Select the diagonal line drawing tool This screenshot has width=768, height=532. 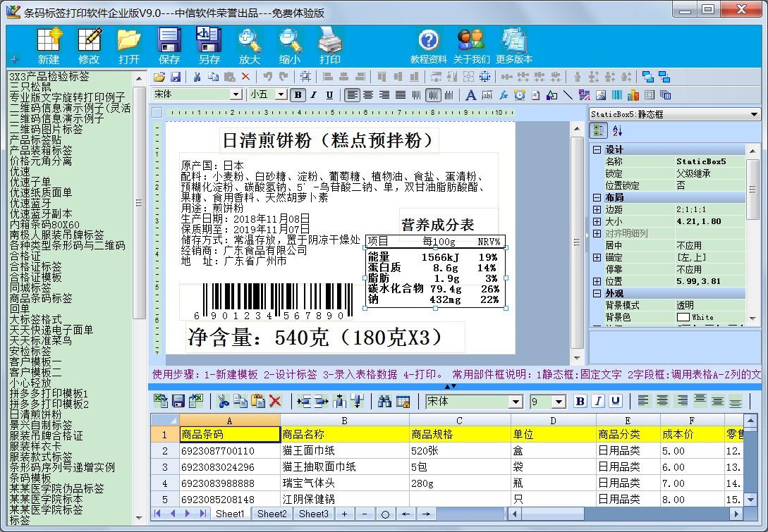click(568, 95)
